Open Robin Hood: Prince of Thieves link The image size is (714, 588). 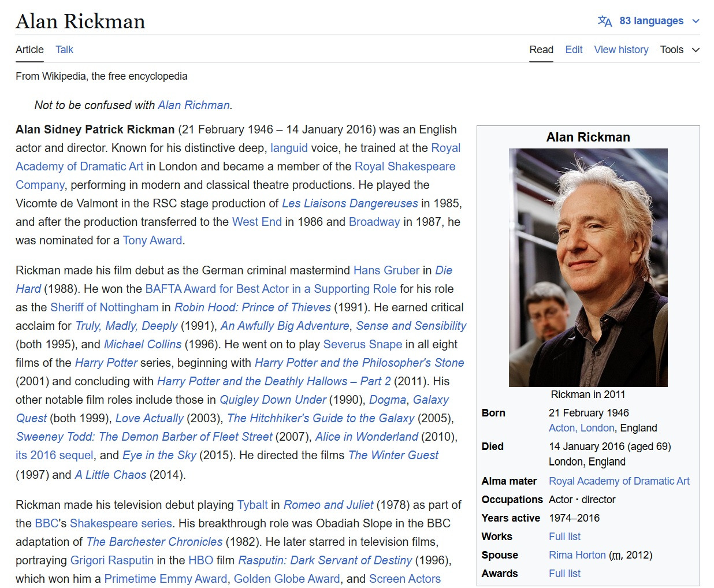point(252,307)
